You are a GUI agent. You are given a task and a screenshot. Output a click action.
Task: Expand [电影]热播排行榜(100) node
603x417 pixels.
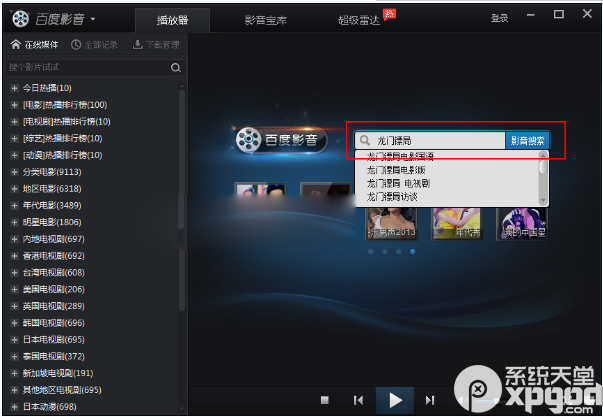click(x=14, y=105)
